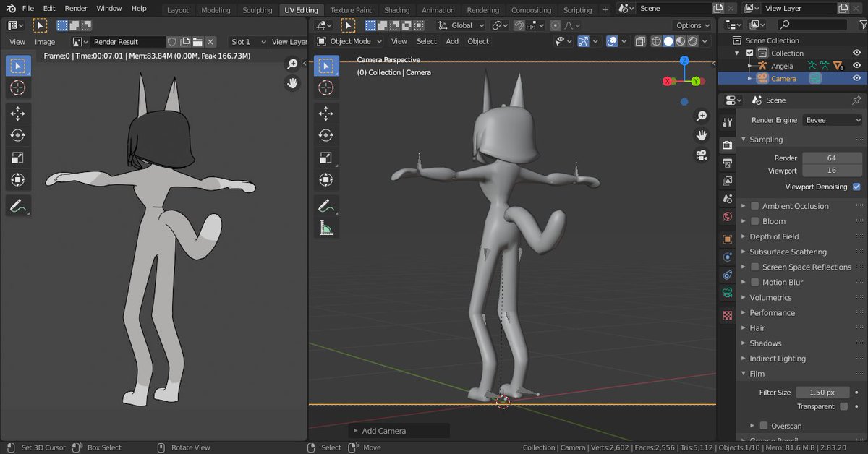This screenshot has height=454, width=868.
Task: Open the Object properties tab
Action: point(728,239)
